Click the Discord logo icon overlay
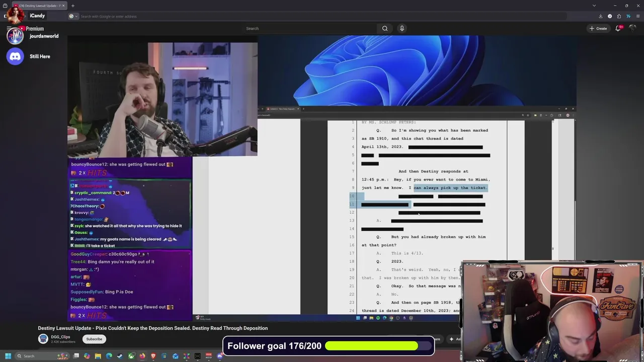 click(x=15, y=56)
